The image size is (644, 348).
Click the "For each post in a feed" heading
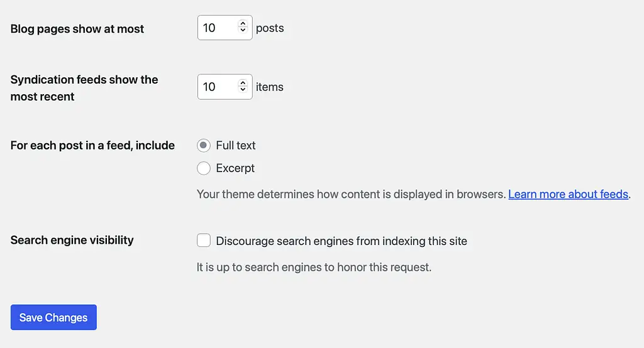(x=92, y=146)
